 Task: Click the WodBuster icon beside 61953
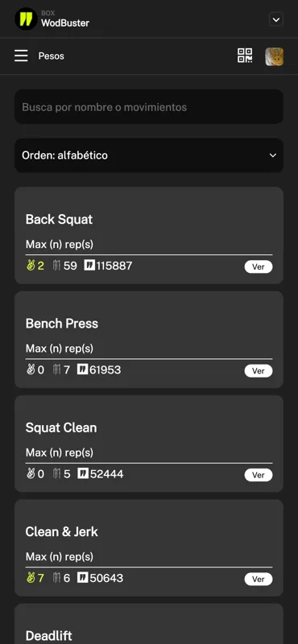click(x=83, y=369)
